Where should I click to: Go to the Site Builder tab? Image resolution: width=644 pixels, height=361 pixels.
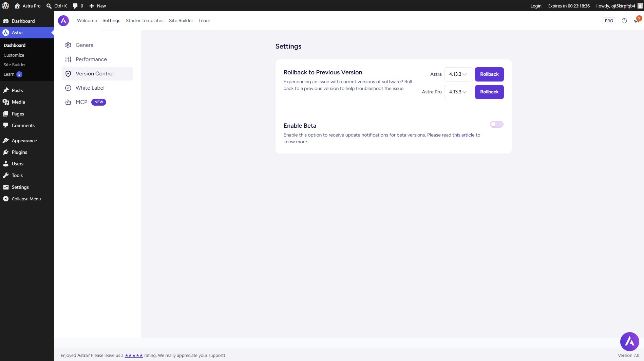point(181,20)
